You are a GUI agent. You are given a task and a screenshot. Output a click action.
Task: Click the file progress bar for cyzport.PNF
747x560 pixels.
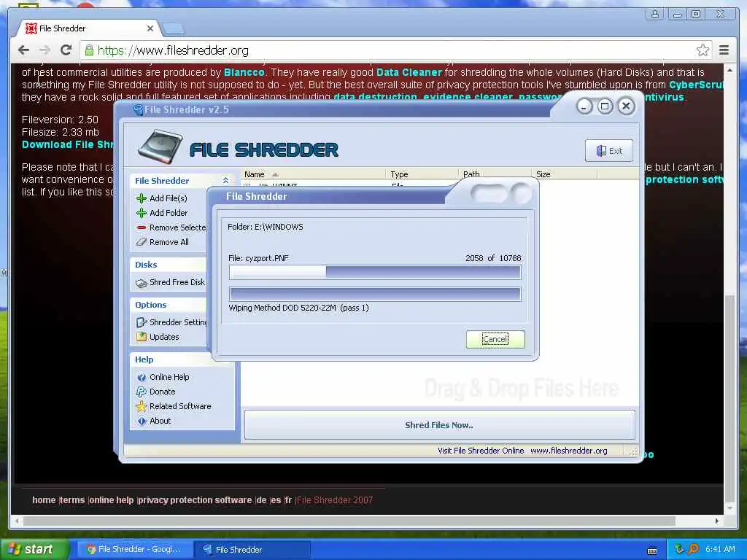tap(375, 273)
